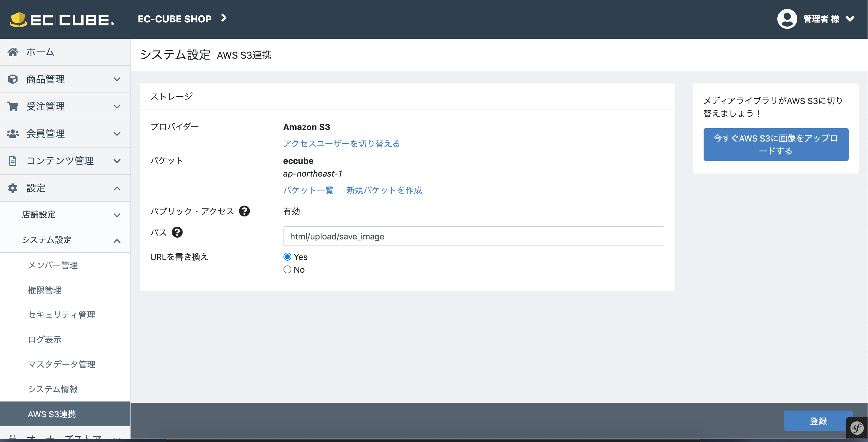Click the 商品管理 box icon
The height and width of the screenshot is (442, 868).
(x=13, y=79)
